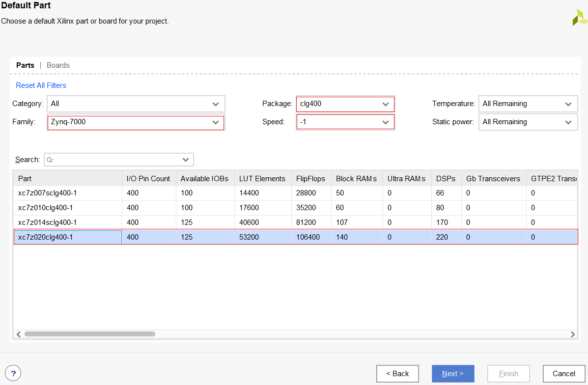The width and height of the screenshot is (588, 385).
Task: Select the xc7z010clg400-1 part row
Action: click(x=47, y=208)
